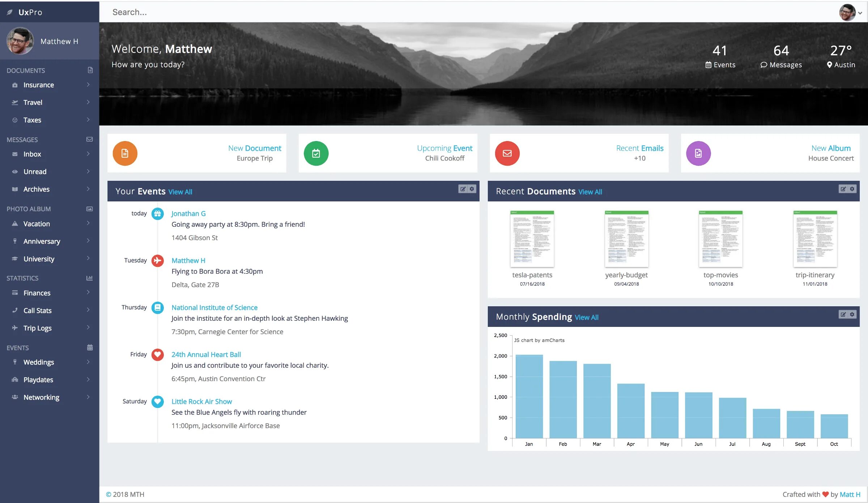Select Trip Logs in the sidebar
This screenshot has width=868, height=503.
37,328
